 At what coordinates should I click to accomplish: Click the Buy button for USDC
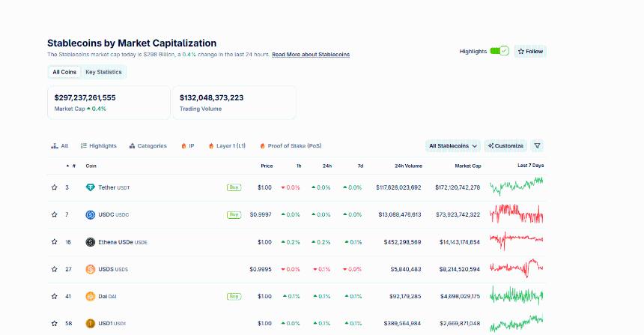234,214
